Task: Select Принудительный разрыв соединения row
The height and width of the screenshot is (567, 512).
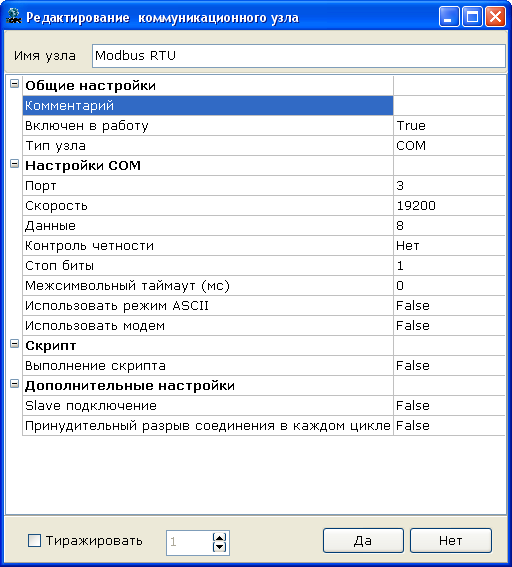Action: tap(208, 426)
